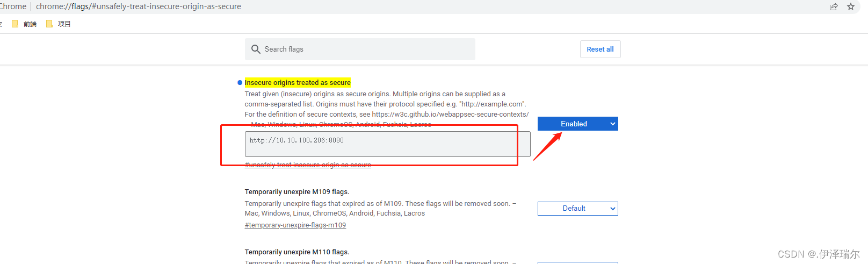Click the insecure origins description paragraph
Image resolution: width=868 pixels, height=264 pixels.
[387, 109]
